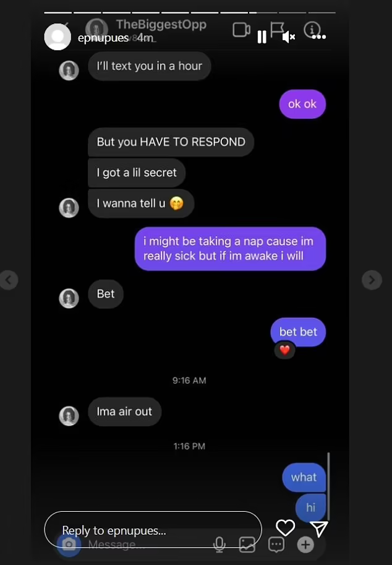The width and height of the screenshot is (392, 565).
Task: Share story via paper plane icon
Action: [319, 528]
